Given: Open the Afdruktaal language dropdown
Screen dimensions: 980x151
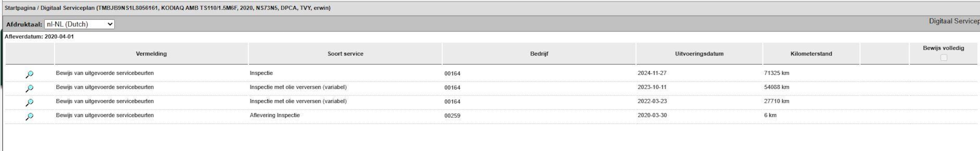Looking at the screenshot, I should [x=79, y=24].
